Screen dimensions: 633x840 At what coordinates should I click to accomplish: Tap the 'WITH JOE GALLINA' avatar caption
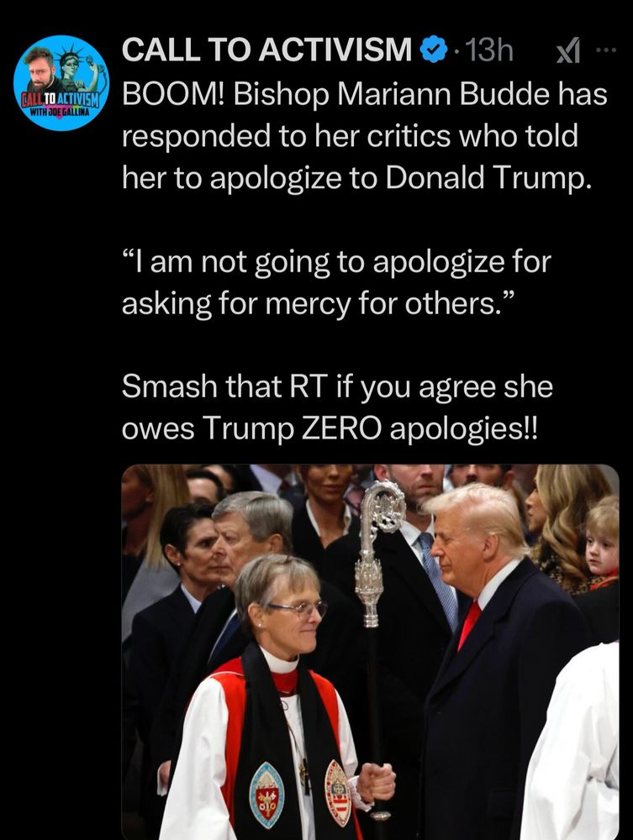(60, 113)
